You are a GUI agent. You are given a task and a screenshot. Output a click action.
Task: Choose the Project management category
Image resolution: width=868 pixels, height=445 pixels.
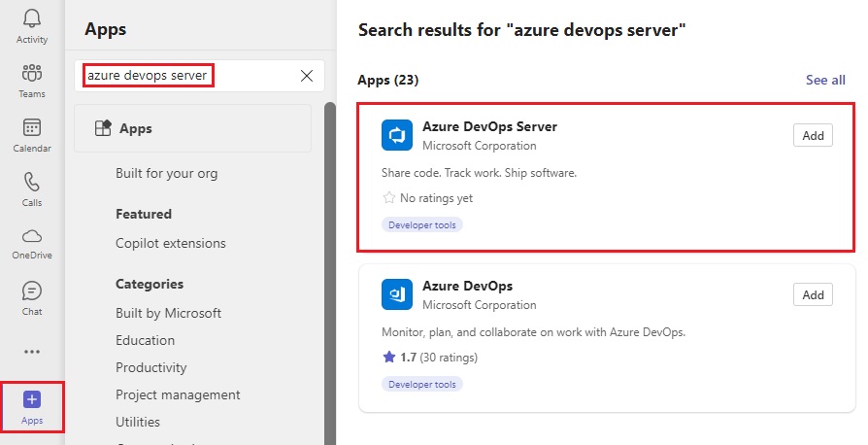pyautogui.click(x=178, y=395)
